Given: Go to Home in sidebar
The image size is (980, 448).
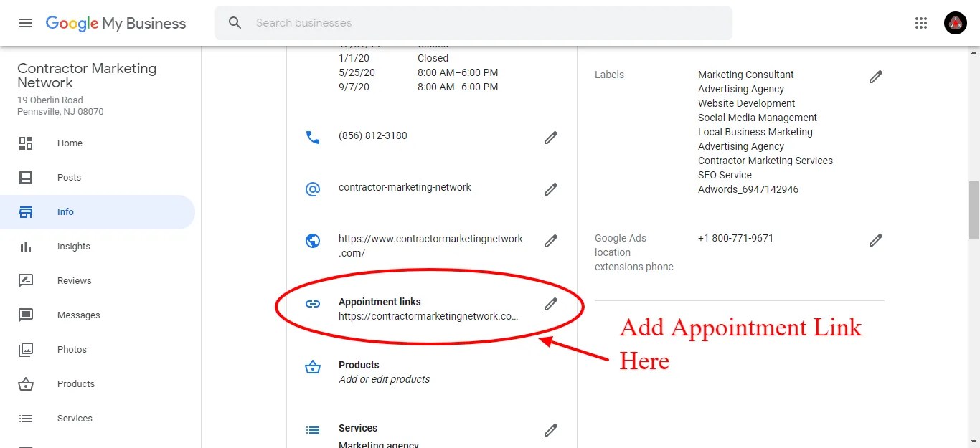Looking at the screenshot, I should [x=98, y=143].
